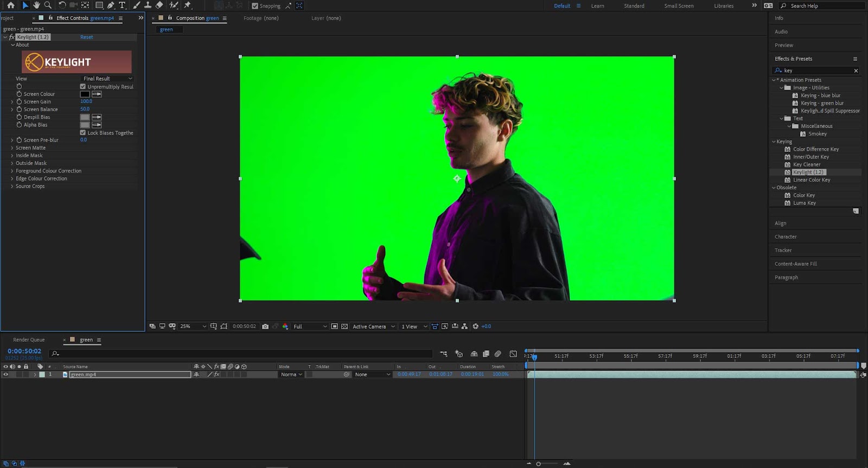Uncheck Lock Biases Together
This screenshot has width=868, height=468.
click(83, 133)
